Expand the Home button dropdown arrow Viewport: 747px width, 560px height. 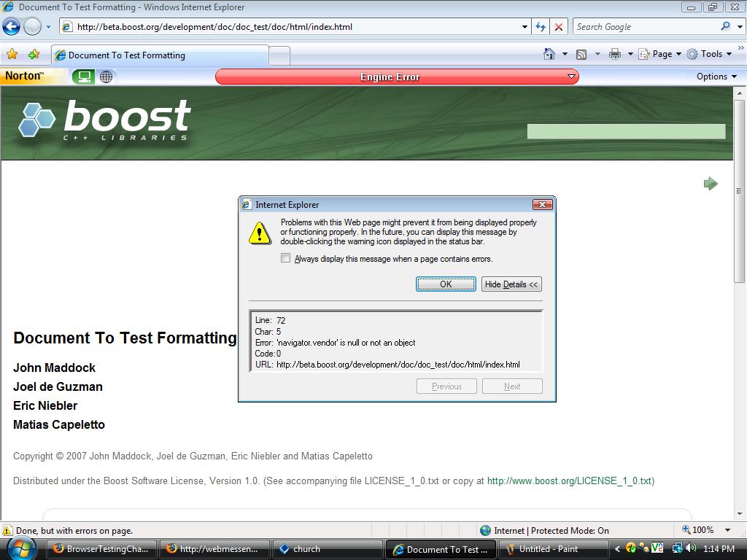tap(565, 54)
